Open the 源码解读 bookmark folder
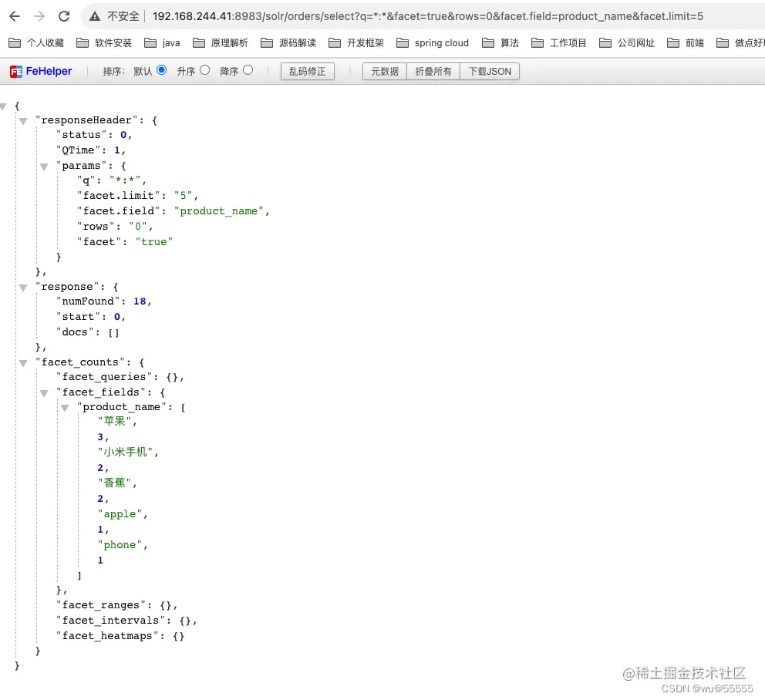Image resolution: width=765 pixels, height=700 pixels. click(288, 43)
